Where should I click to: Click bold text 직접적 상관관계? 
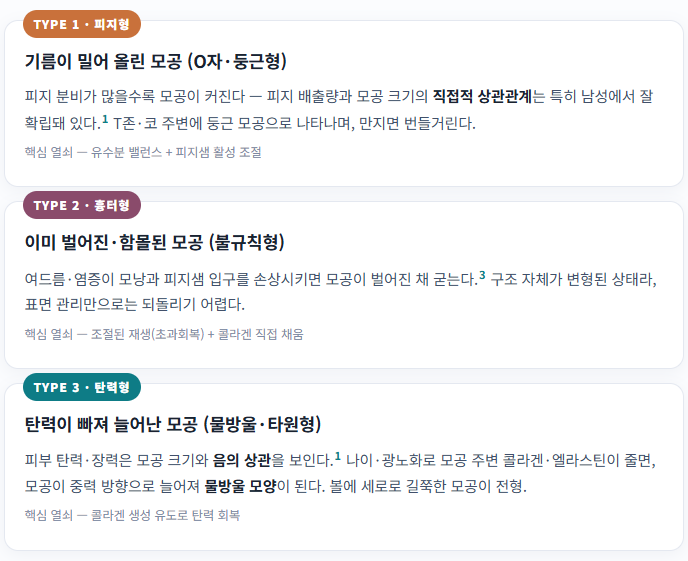coord(482,96)
